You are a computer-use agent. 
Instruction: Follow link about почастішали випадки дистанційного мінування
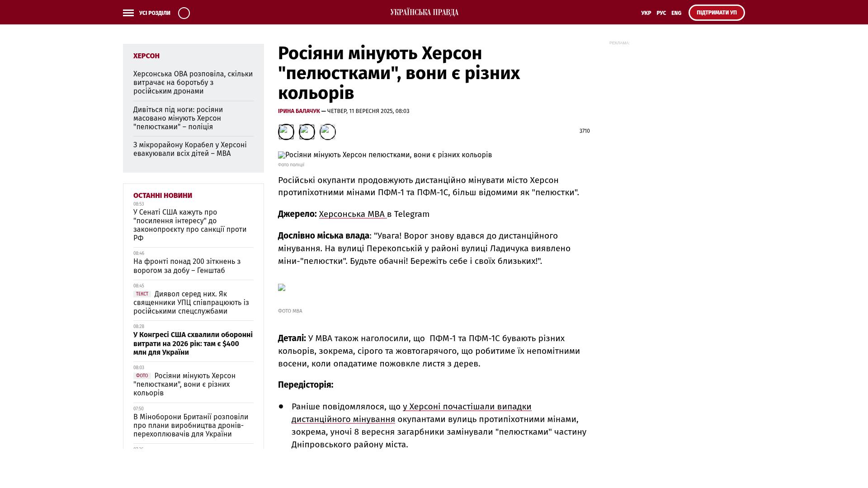coord(467,407)
